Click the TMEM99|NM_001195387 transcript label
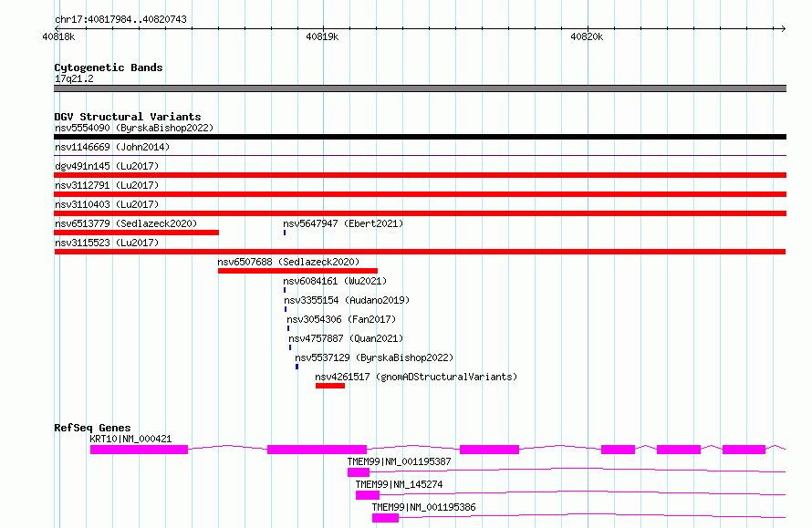This screenshot has width=812, height=528. point(399,461)
